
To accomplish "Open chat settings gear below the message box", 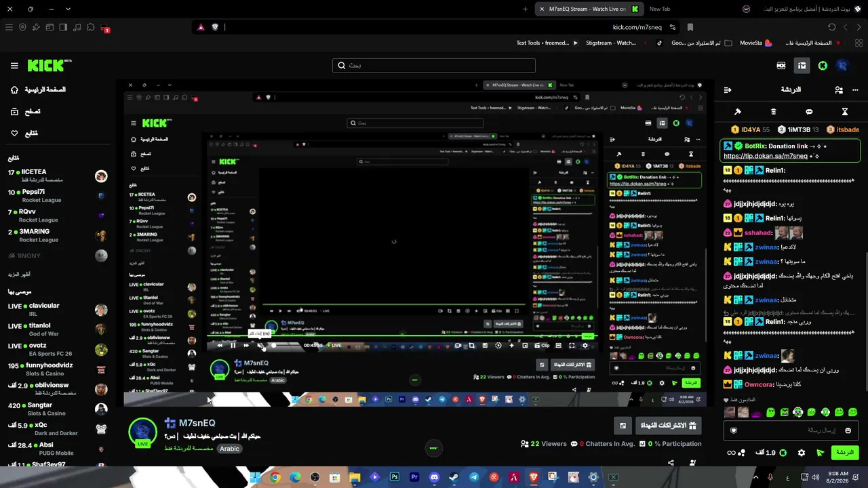I will (x=802, y=453).
